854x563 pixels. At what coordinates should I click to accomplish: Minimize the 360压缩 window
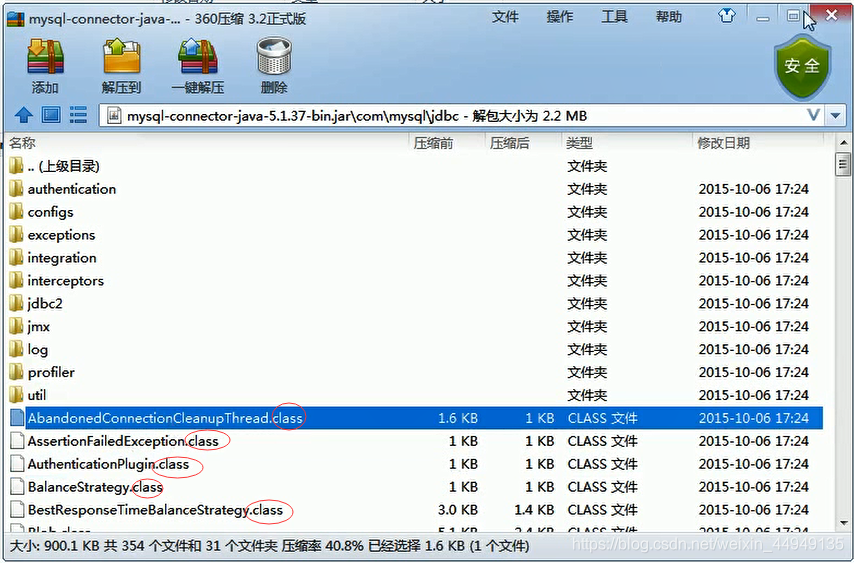pos(763,18)
